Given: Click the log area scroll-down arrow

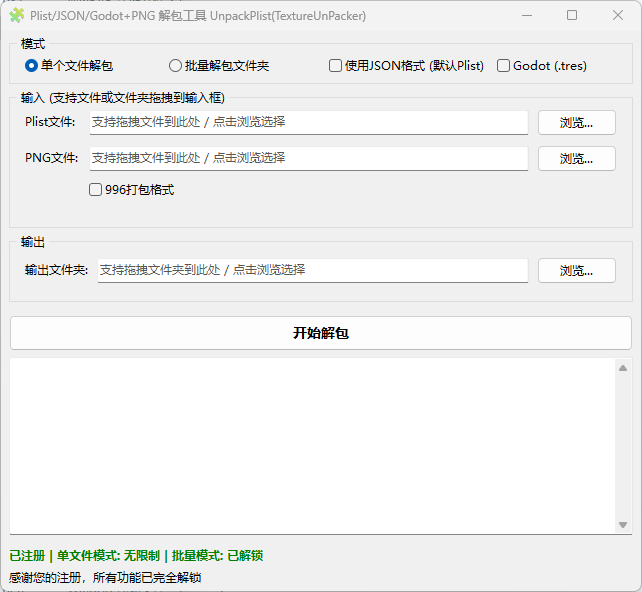Looking at the screenshot, I should (623, 525).
